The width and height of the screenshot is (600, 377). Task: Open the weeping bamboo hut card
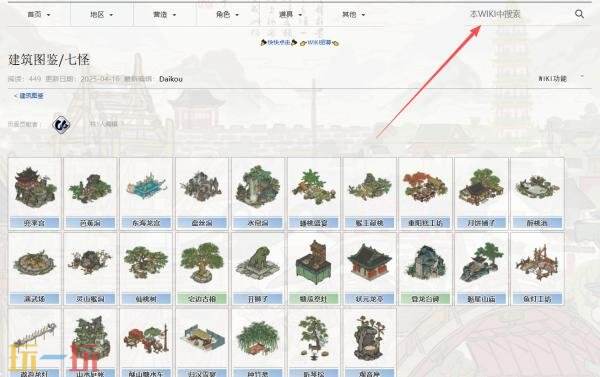tap(258, 343)
